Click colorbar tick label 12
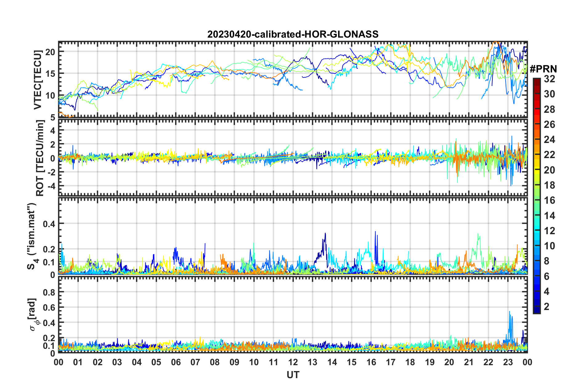The image size is (586, 392). click(549, 231)
